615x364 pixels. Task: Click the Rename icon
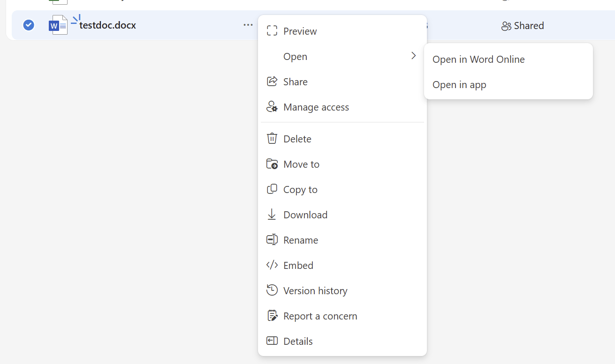pos(272,240)
